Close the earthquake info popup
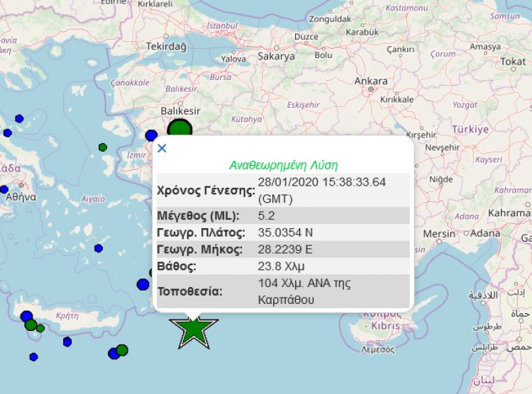The image size is (532, 394). [x=162, y=148]
